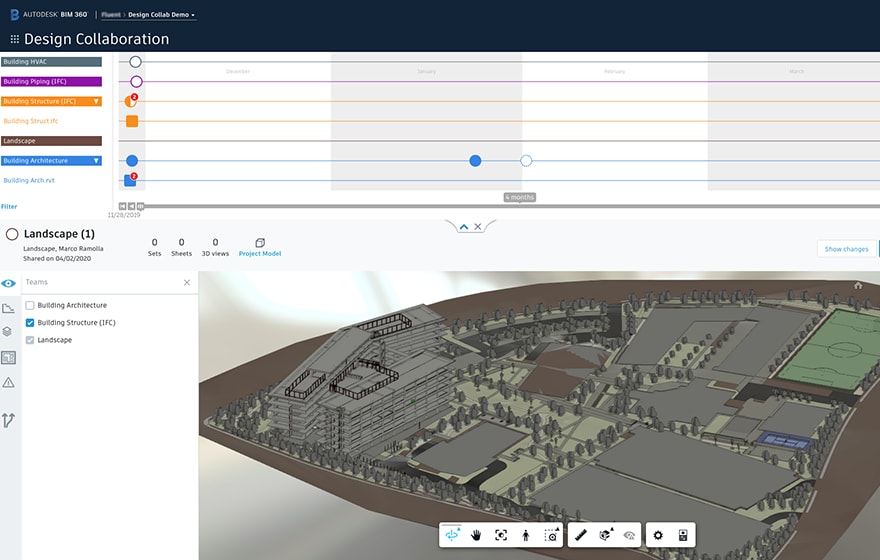The image size is (880, 560).
Task: Open the timeline Filter link
Action: tap(9, 206)
